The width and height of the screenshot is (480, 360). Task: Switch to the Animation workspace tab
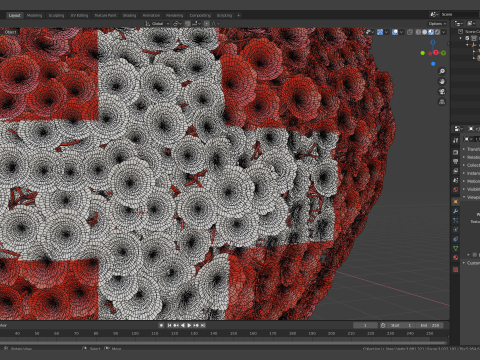click(151, 15)
